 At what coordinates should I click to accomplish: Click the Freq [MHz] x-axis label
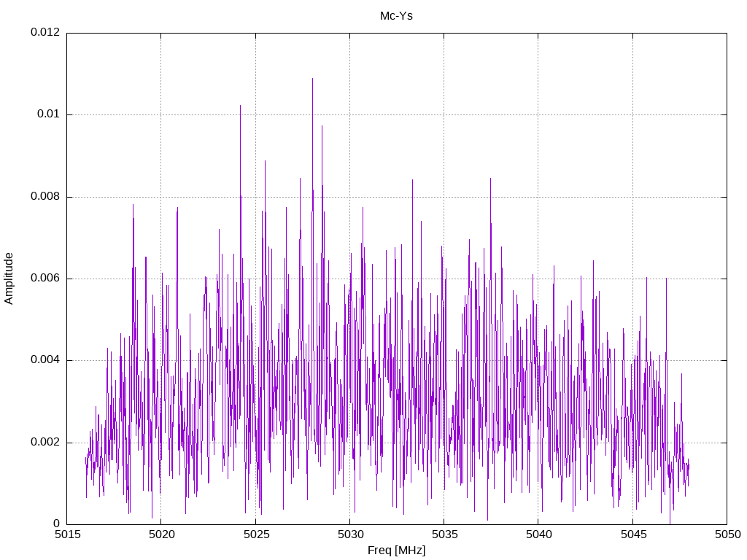pyautogui.click(x=396, y=551)
